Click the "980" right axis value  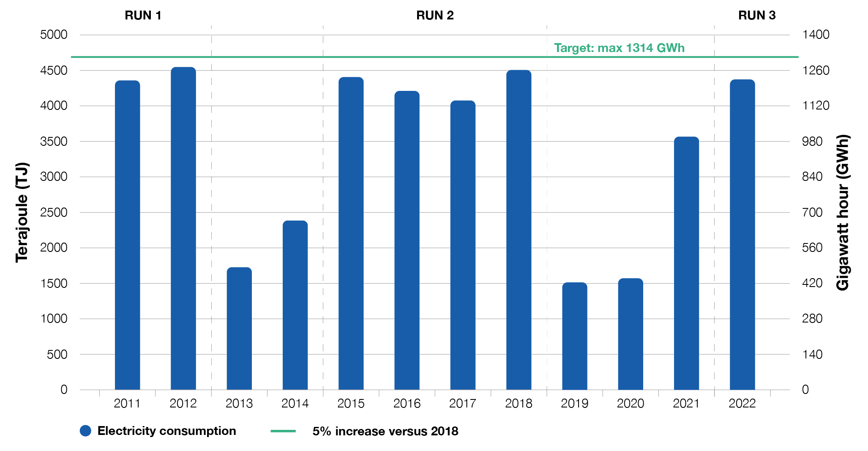pos(812,142)
